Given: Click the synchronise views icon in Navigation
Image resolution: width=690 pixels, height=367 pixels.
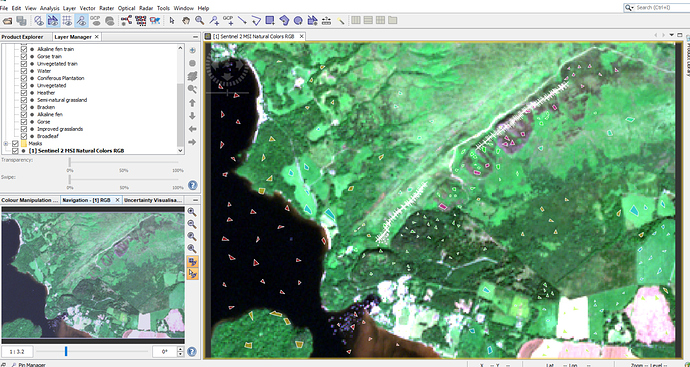Looking at the screenshot, I should click(192, 261).
